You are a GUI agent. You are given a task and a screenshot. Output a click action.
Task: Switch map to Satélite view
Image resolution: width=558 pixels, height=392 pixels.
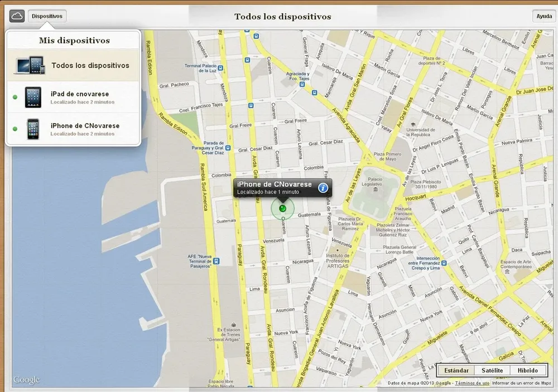[x=492, y=370]
